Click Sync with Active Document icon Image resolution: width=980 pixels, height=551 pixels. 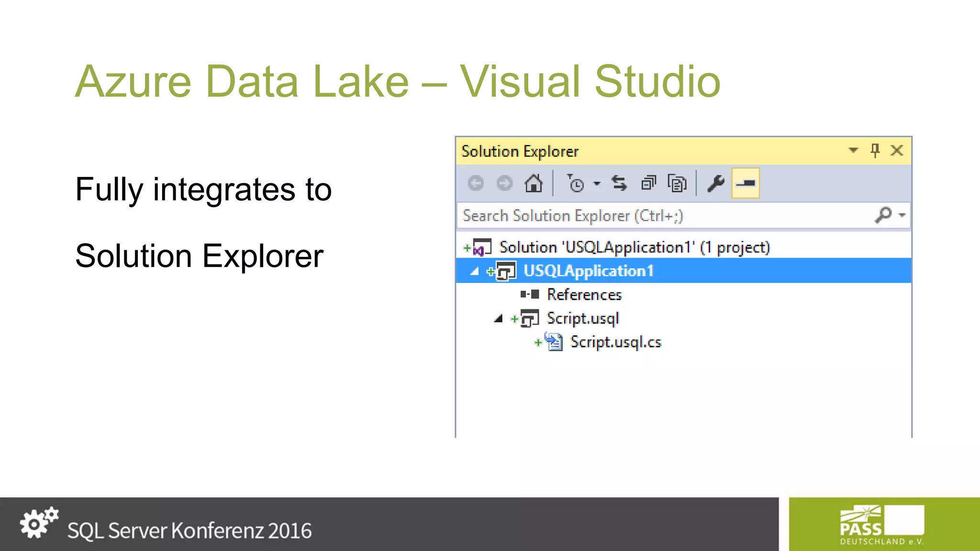point(619,183)
